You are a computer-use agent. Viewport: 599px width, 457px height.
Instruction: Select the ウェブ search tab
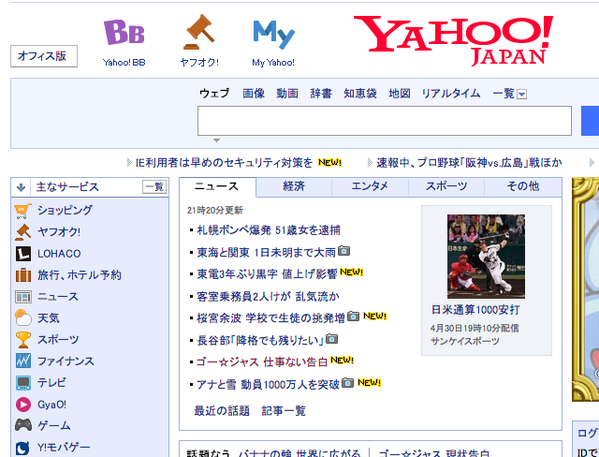214,93
